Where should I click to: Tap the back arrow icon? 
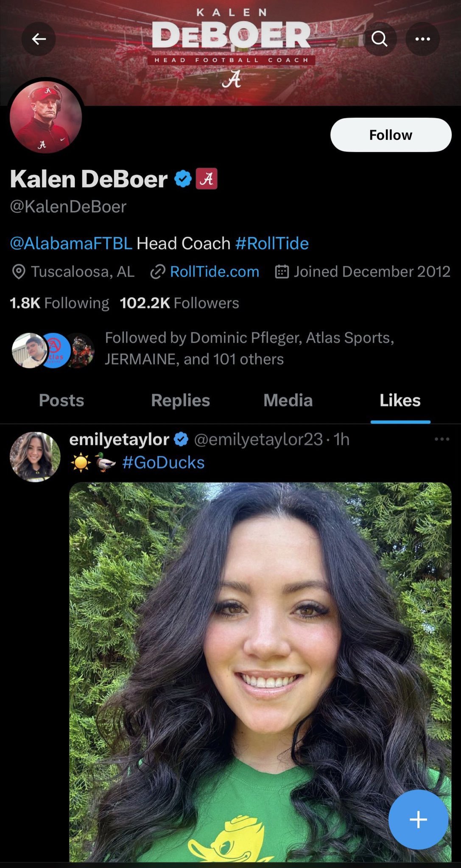(x=39, y=39)
